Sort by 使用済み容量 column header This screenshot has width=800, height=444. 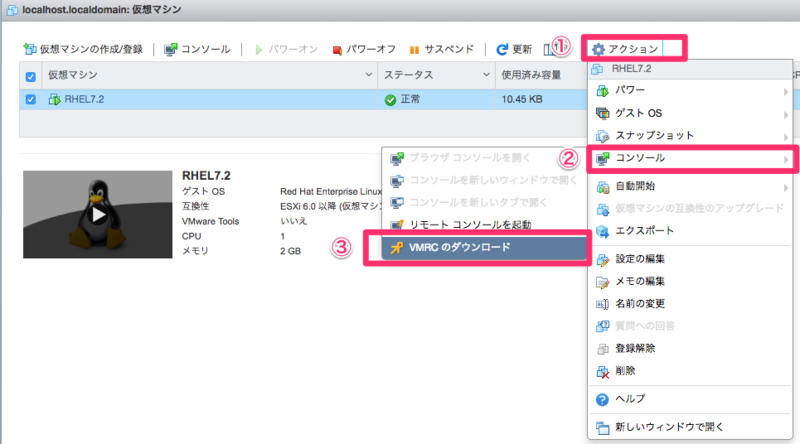[x=531, y=75]
